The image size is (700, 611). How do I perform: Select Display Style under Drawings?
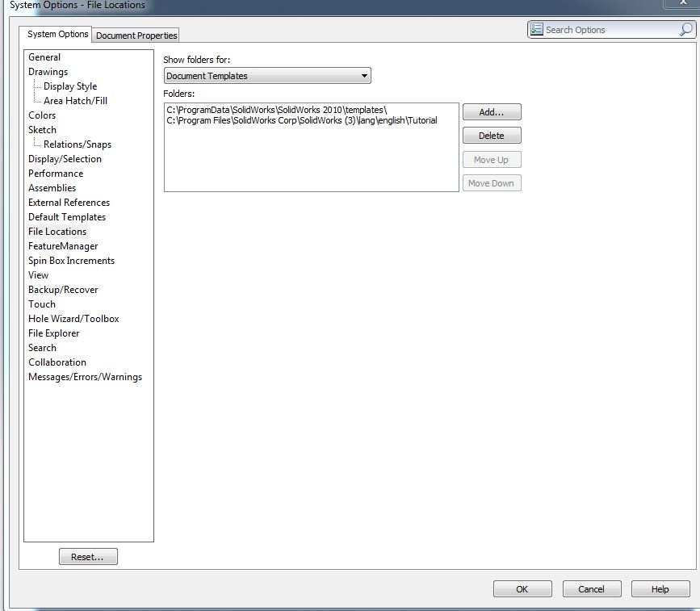[x=70, y=86]
